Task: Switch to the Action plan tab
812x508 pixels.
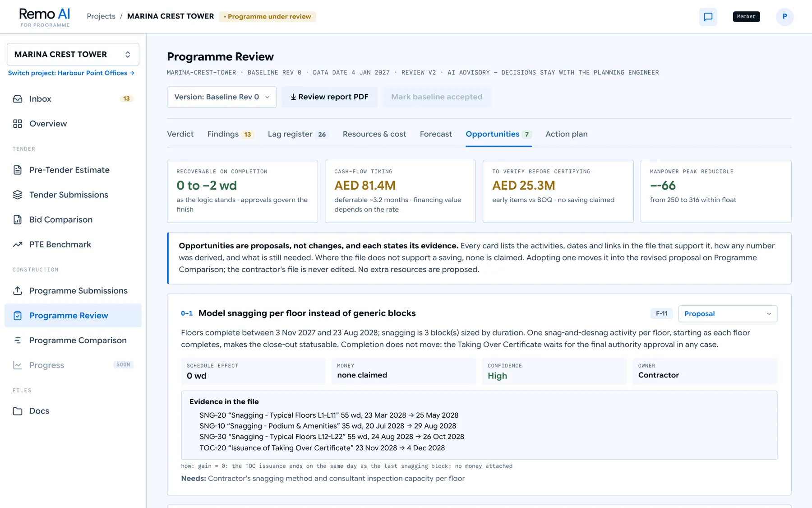Action: 566,134
